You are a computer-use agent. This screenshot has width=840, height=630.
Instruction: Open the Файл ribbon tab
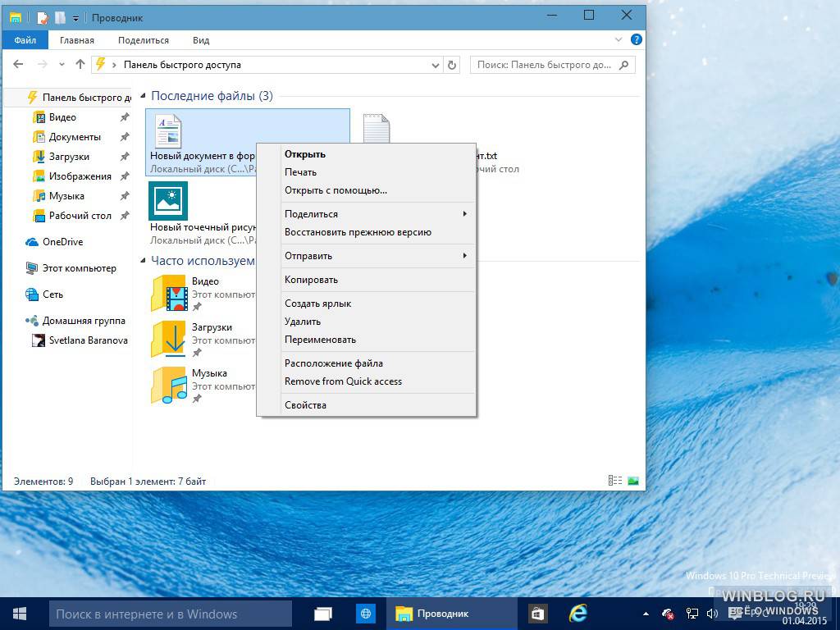[25, 40]
